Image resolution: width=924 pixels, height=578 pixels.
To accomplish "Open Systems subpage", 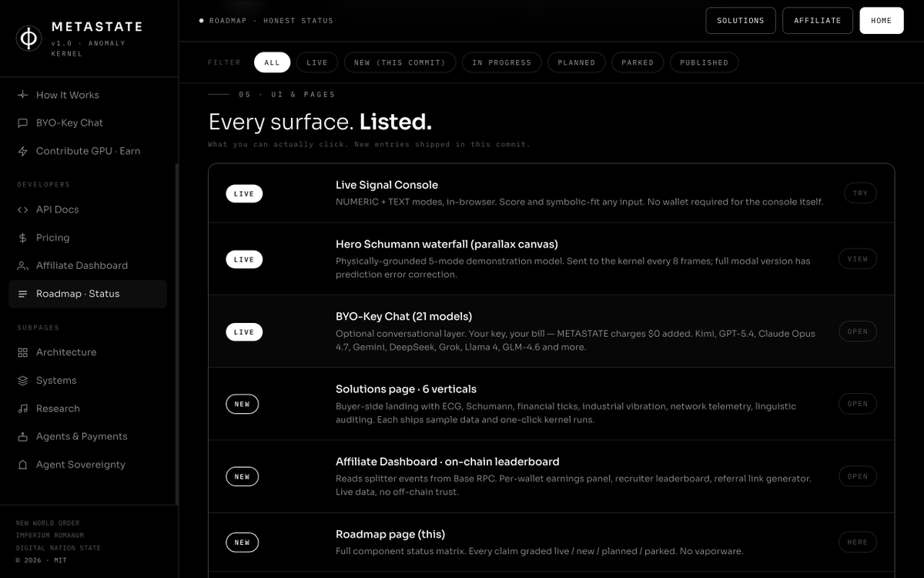I will coord(88,381).
